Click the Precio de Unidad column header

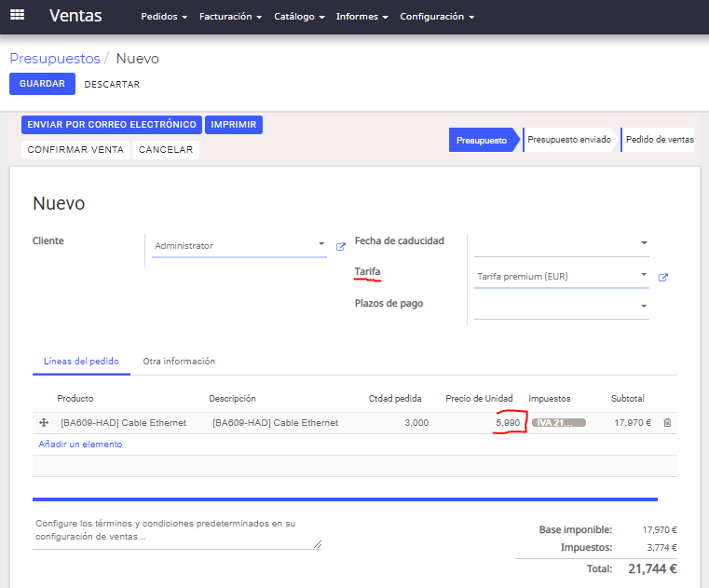[479, 399]
